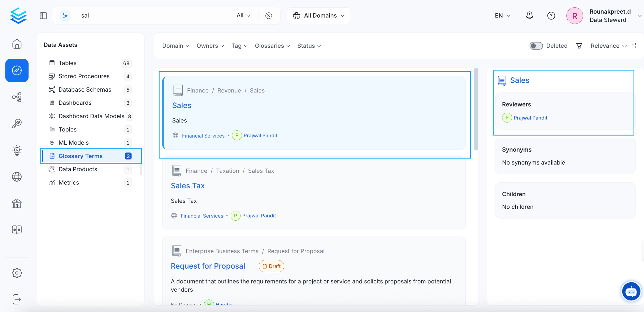Expand the All Domains dropdown
644x312 pixels.
pos(319,16)
